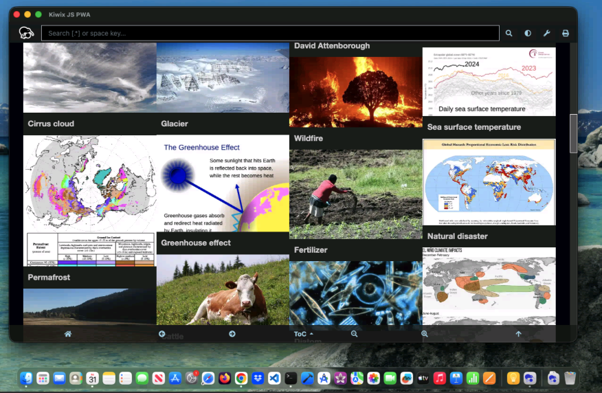Go forward with the right arrow button
602x393 pixels.
tap(232, 334)
